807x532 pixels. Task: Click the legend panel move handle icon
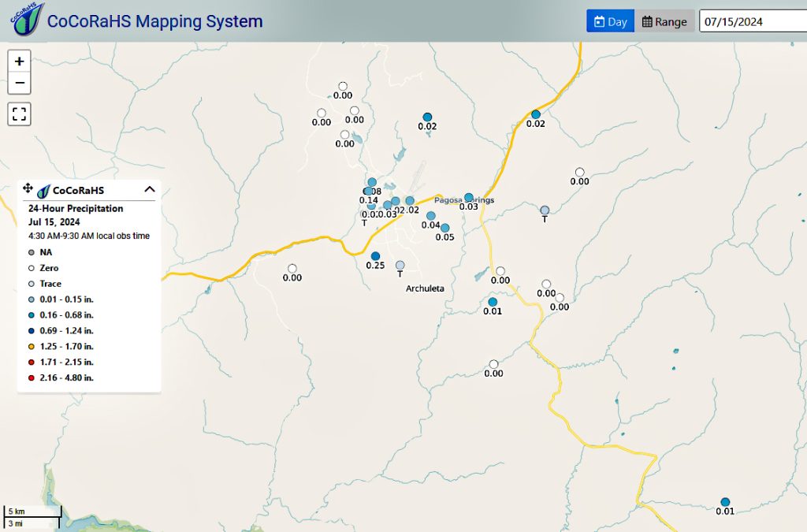click(x=28, y=188)
